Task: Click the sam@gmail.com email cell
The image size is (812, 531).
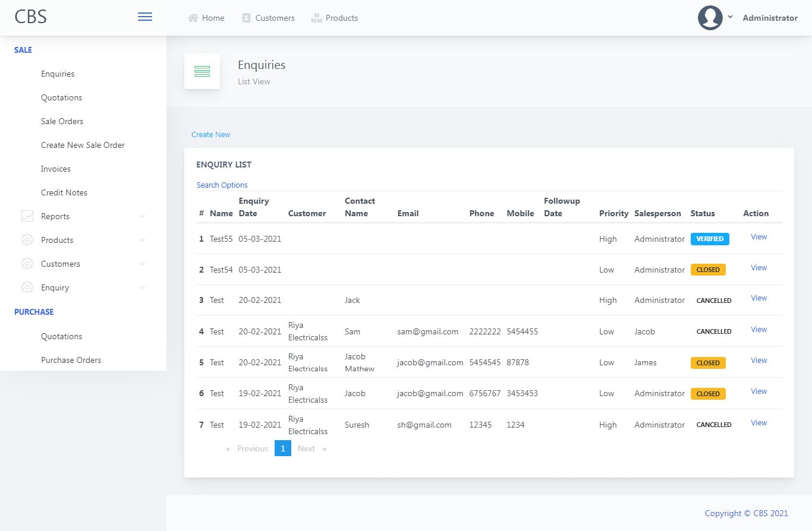Action: (428, 331)
